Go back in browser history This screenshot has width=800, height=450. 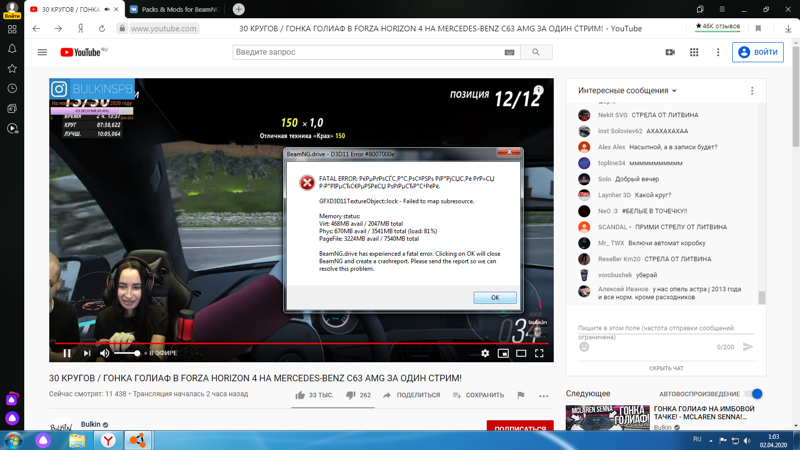[36, 29]
